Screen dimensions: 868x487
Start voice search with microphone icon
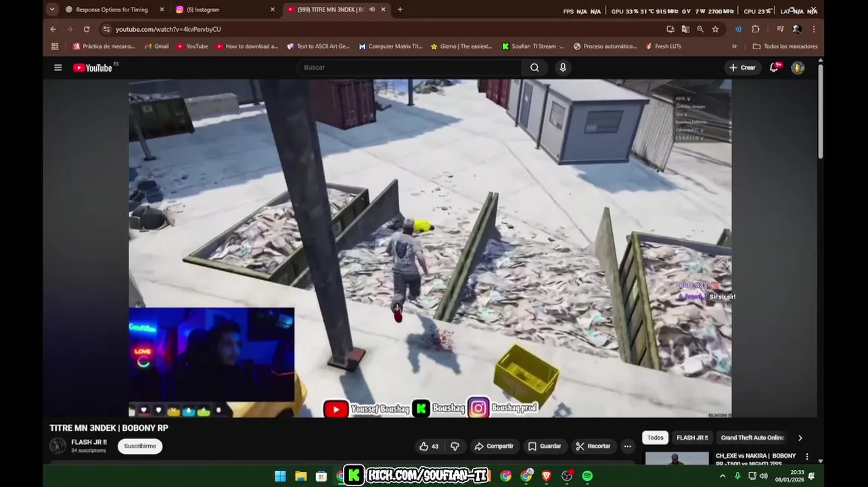(x=562, y=68)
